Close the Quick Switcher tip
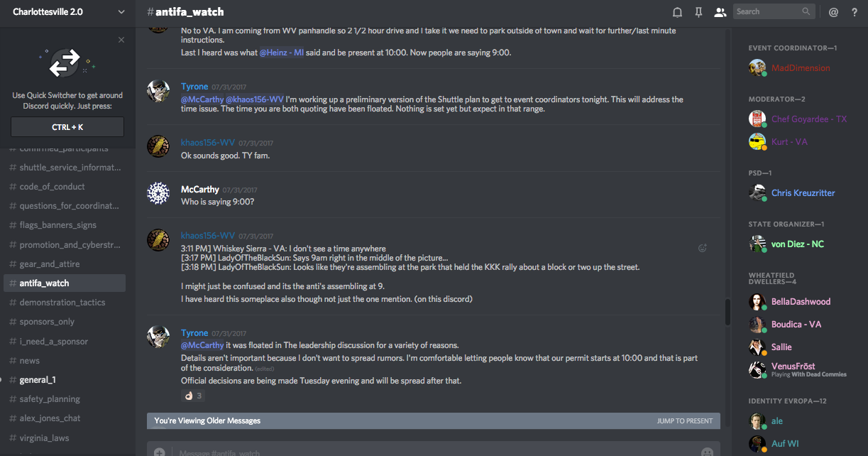This screenshot has height=456, width=868. (x=121, y=40)
